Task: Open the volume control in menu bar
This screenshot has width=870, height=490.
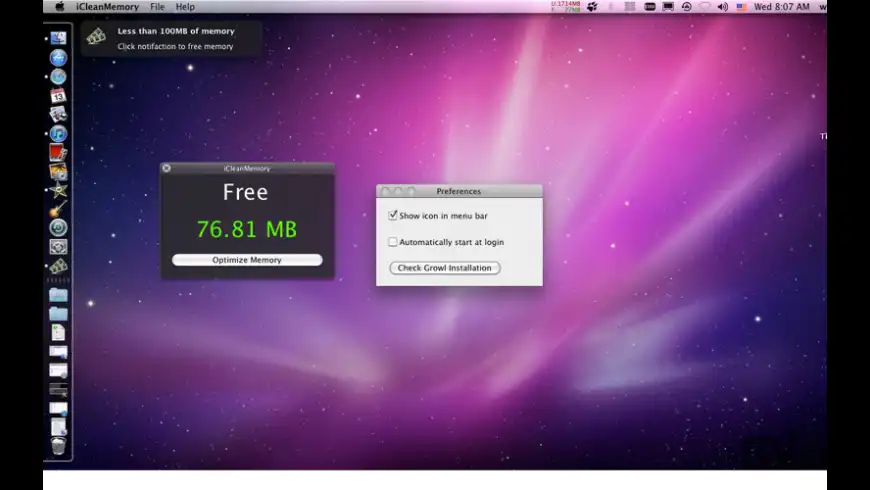Action: tap(723, 7)
